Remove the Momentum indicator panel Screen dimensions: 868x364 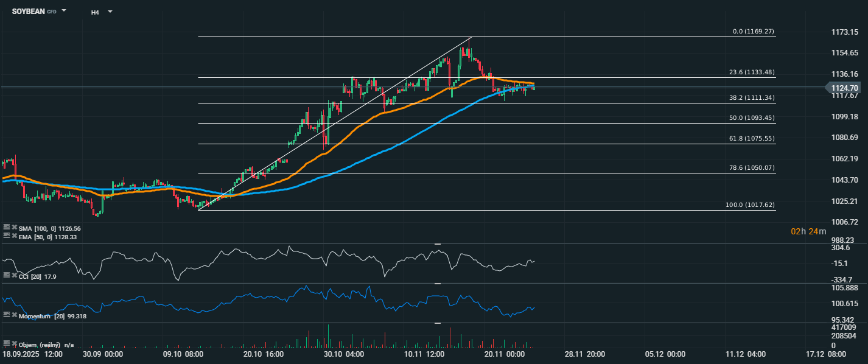point(13,315)
